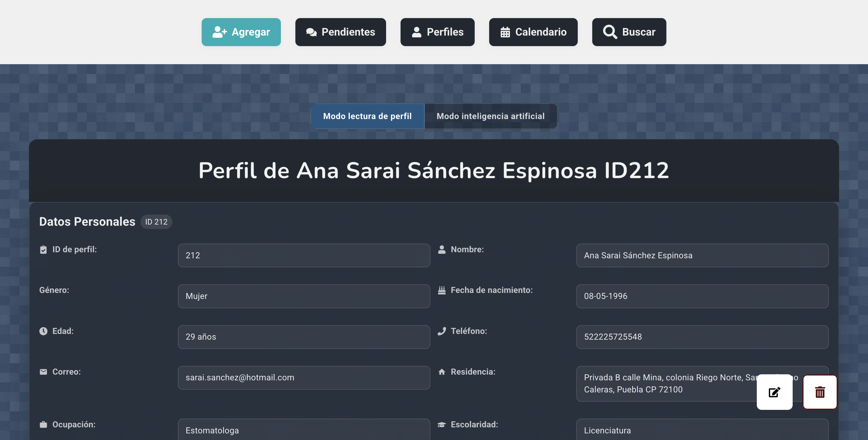Click the ID 212 badge

tap(156, 222)
